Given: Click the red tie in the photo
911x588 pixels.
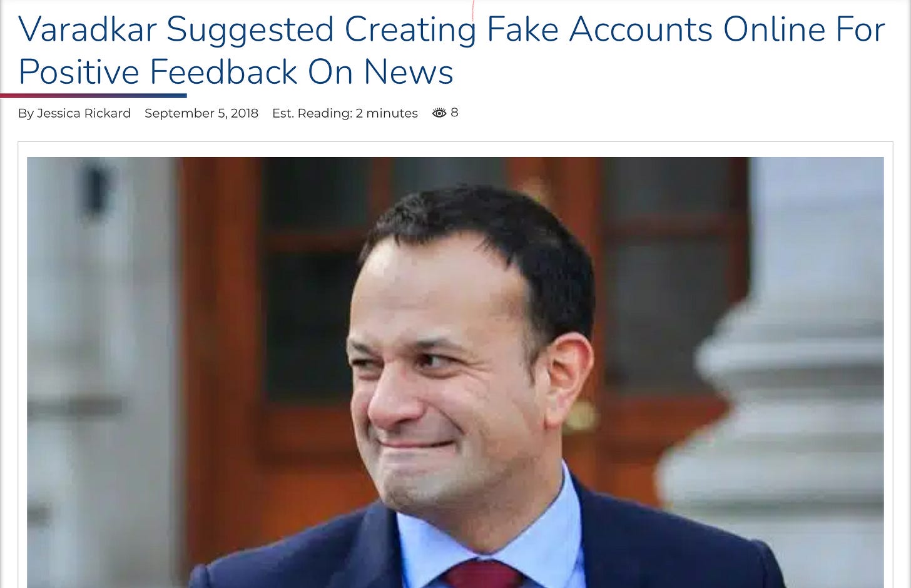Looking at the screenshot, I should pyautogui.click(x=484, y=575).
